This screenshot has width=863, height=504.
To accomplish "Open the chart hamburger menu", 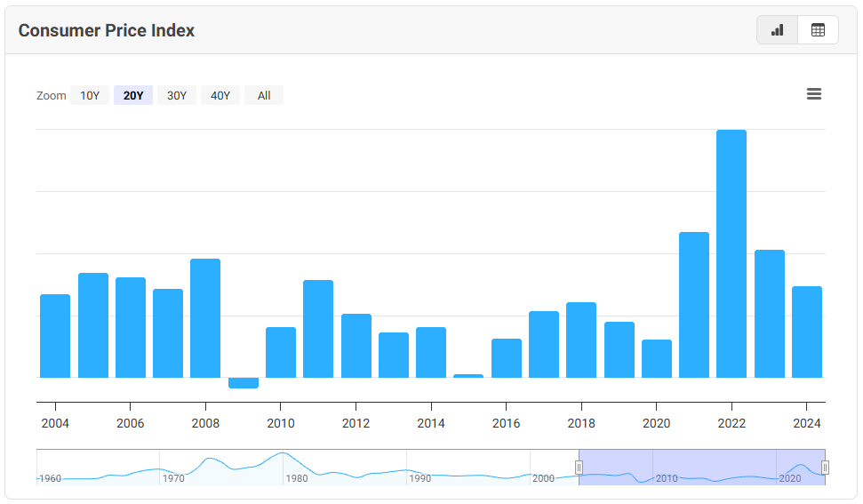I will (813, 94).
